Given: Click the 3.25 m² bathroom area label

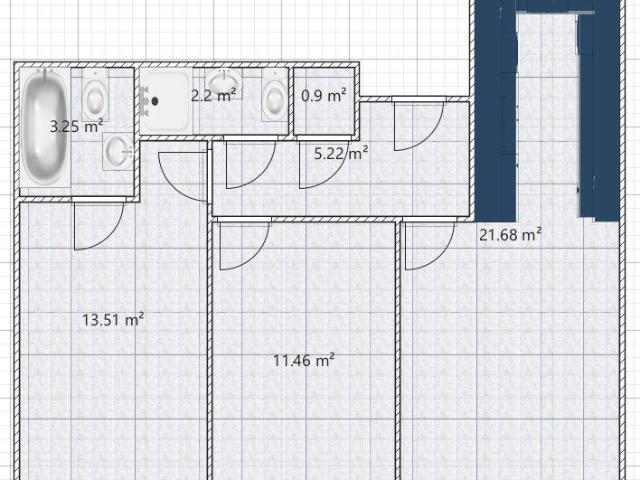Looking at the screenshot, I should click(76, 126).
